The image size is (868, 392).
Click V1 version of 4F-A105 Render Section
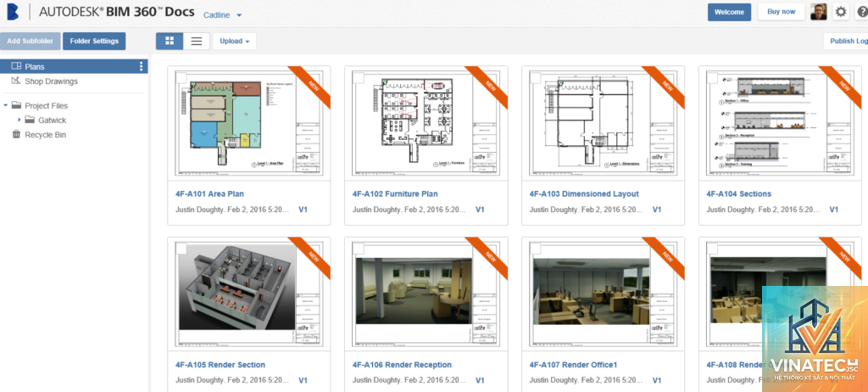coord(303,380)
